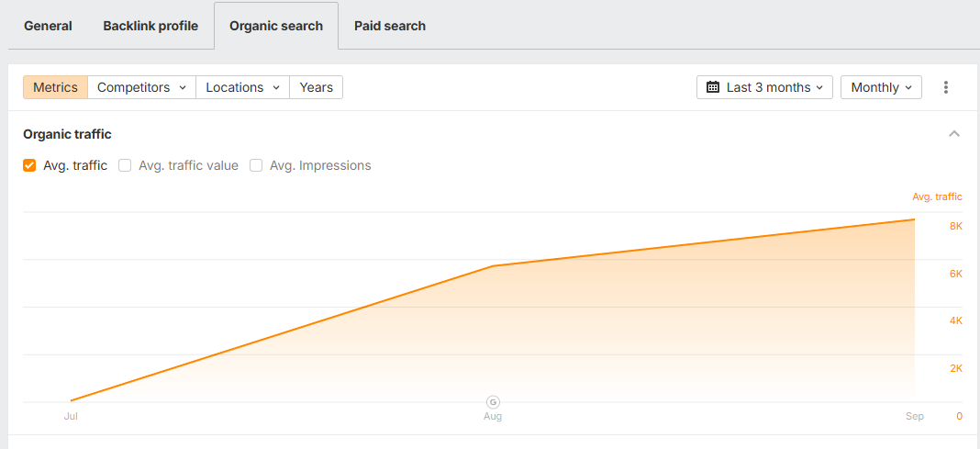Expand the Locations dropdown
980x449 pixels.
243,87
